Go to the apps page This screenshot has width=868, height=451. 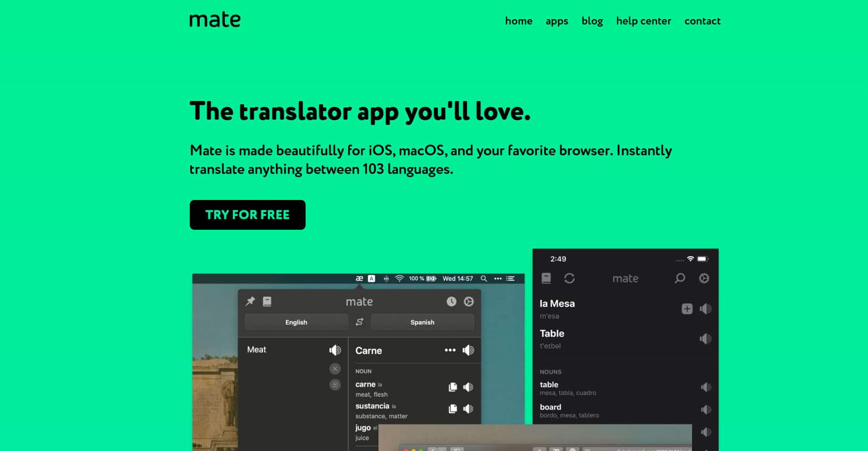(557, 21)
